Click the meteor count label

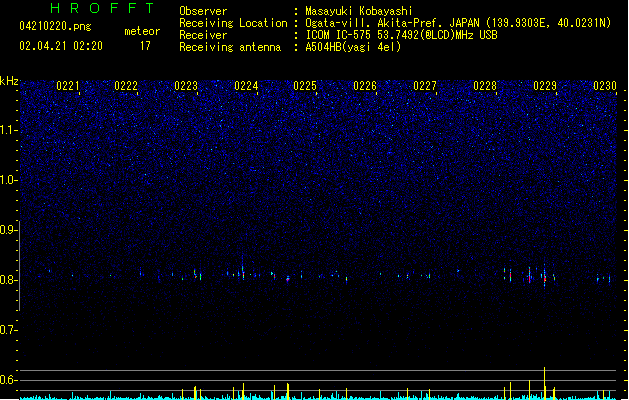[142, 31]
